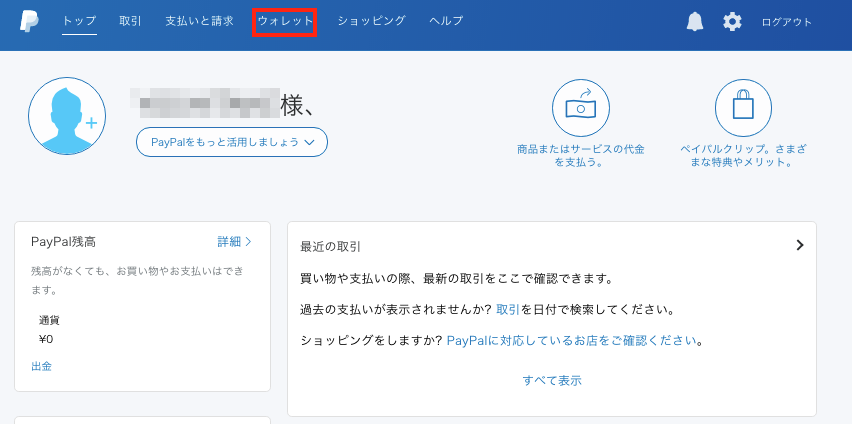Click the ログアウト link

[787, 22]
